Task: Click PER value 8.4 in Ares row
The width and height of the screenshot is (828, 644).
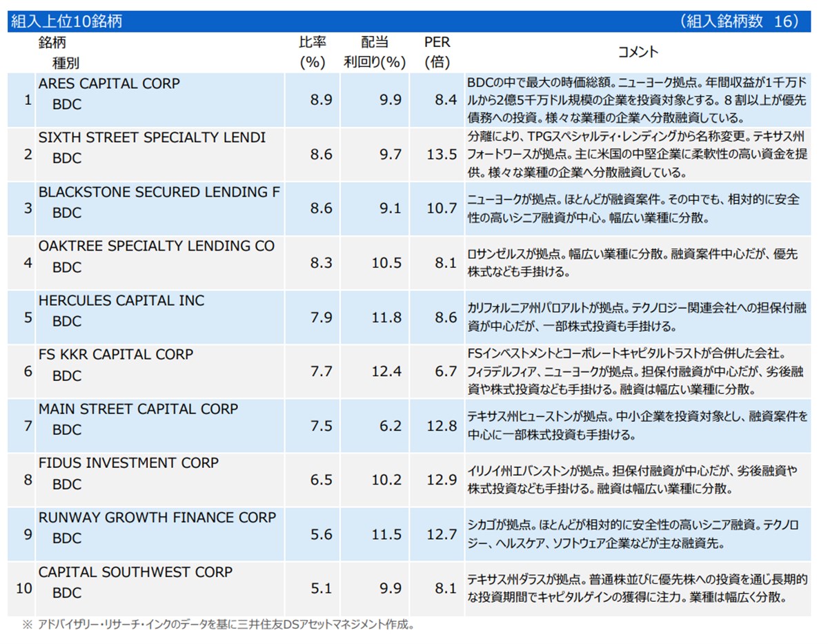Action: [446, 100]
